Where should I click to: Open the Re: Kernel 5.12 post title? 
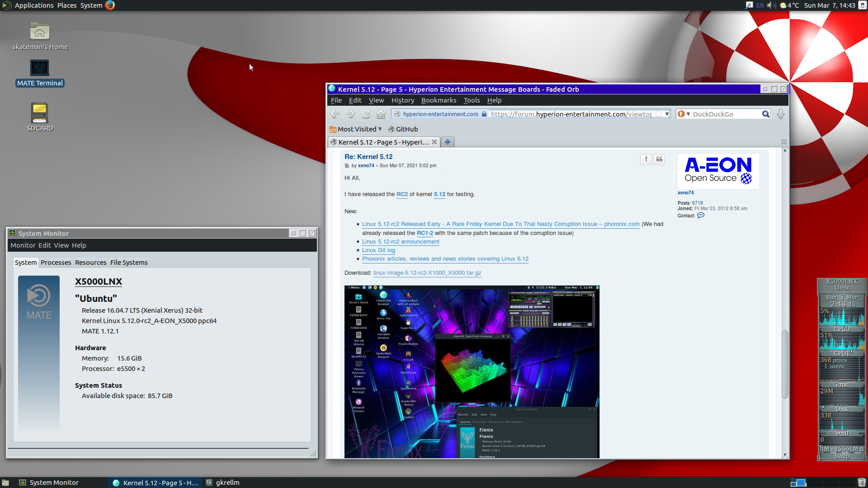(x=368, y=157)
